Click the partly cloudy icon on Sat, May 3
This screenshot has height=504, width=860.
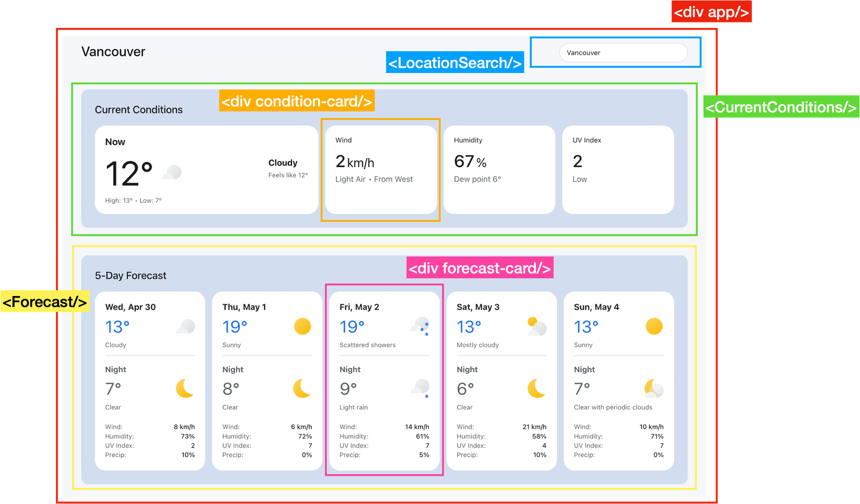[536, 325]
